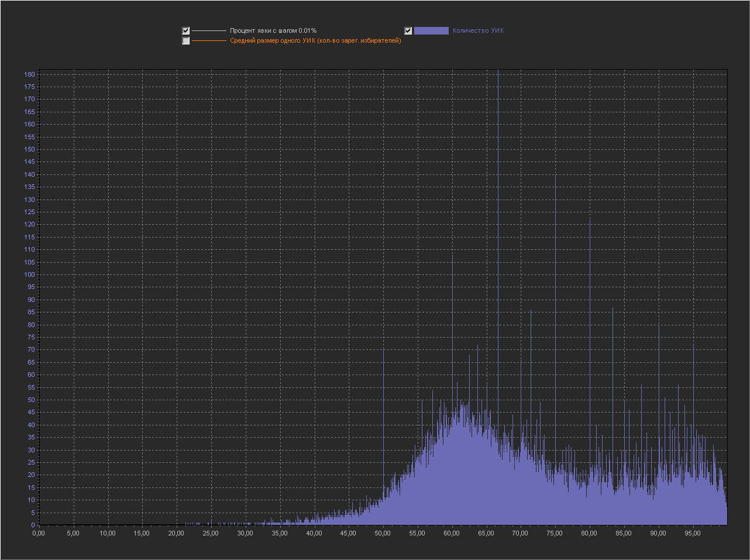The width and height of the screenshot is (750, 560).
Task: Click horizontal axis label '25,00'
Action: point(211,533)
